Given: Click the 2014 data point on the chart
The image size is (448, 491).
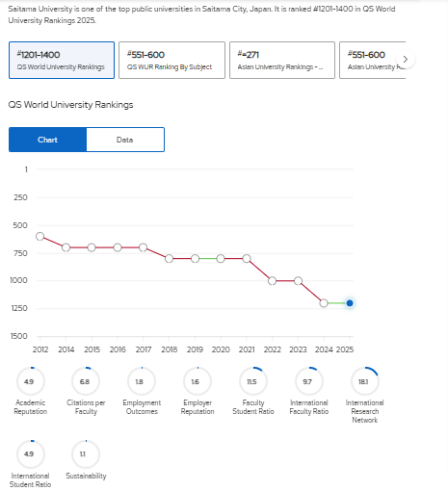Looking at the screenshot, I should point(66,247).
